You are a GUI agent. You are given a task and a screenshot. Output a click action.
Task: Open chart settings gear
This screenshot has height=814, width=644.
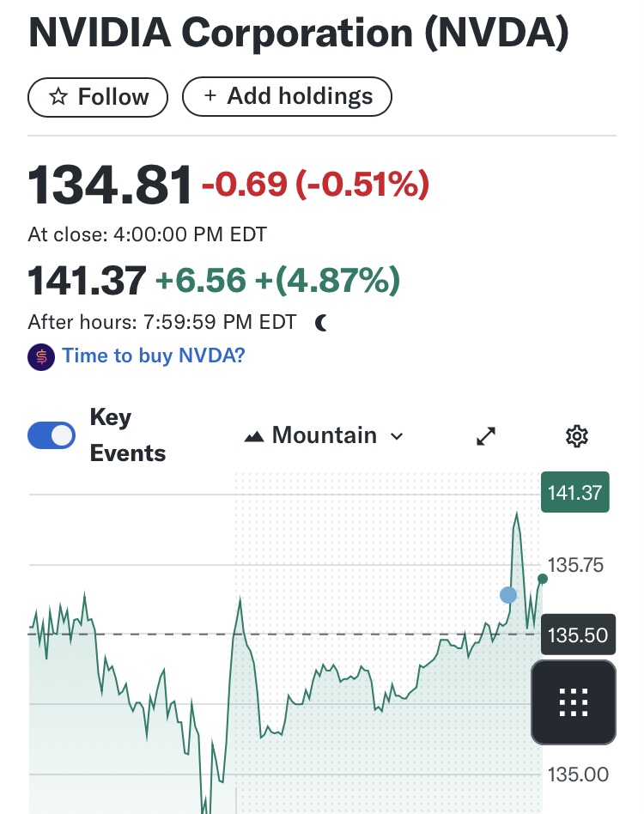click(x=577, y=436)
